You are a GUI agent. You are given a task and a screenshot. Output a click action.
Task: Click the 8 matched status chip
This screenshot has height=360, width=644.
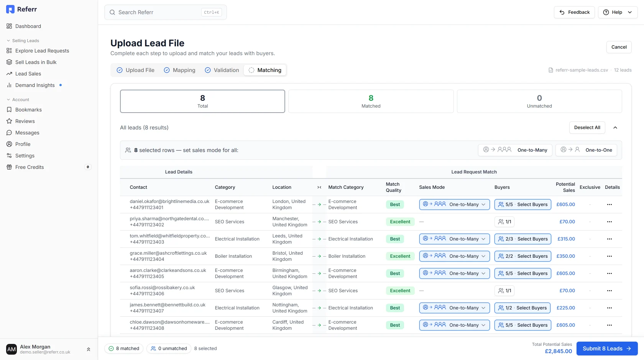pyautogui.click(x=124, y=349)
